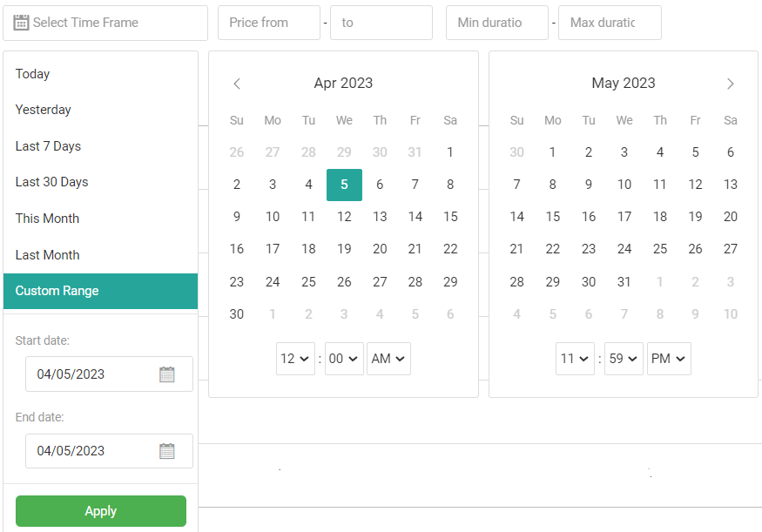Expand the start hour dropdown showing 12

pos(295,359)
